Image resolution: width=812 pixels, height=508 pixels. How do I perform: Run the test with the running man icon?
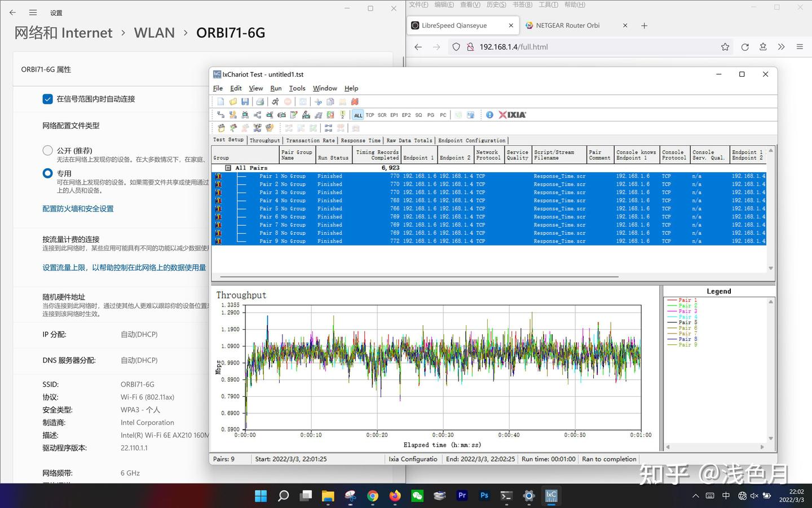pos(275,101)
